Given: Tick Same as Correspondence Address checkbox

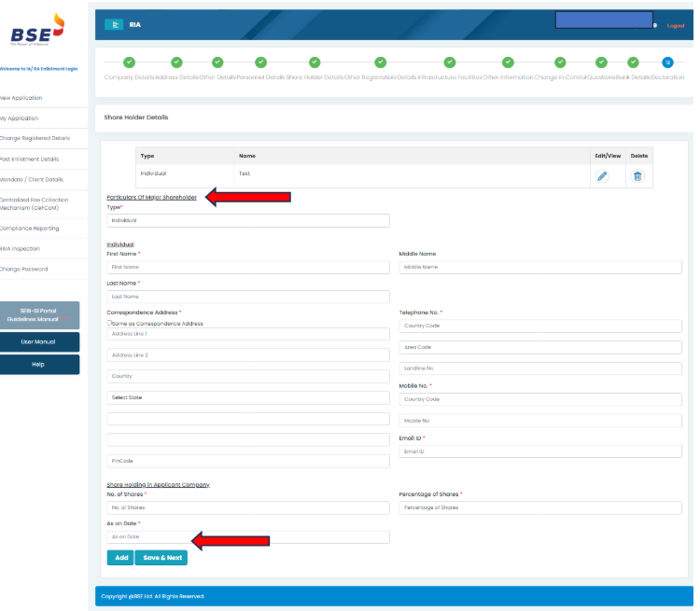Looking at the screenshot, I should click(x=110, y=323).
